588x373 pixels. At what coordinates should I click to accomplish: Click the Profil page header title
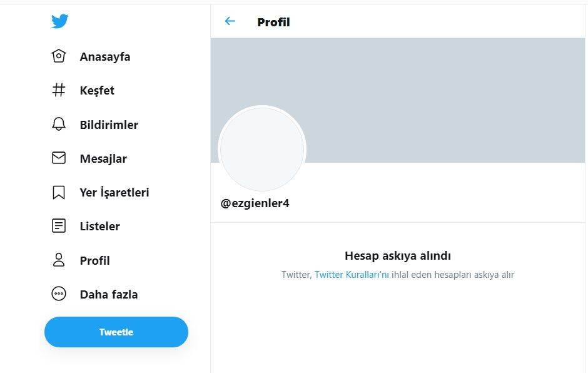point(273,23)
